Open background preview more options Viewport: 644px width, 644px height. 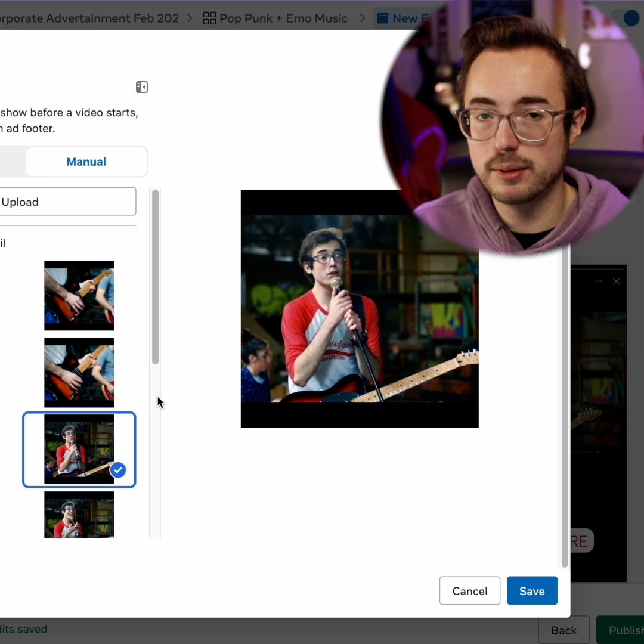pyautogui.click(x=599, y=281)
